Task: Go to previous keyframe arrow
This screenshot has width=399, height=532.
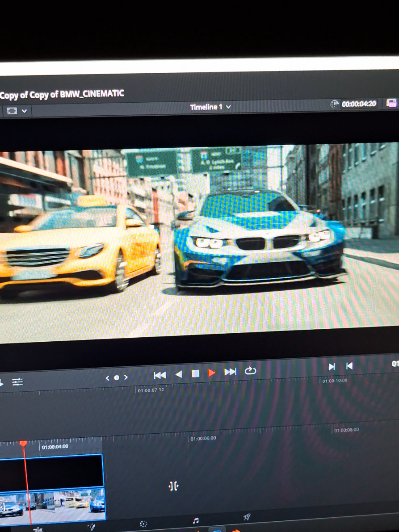Action: (x=107, y=378)
